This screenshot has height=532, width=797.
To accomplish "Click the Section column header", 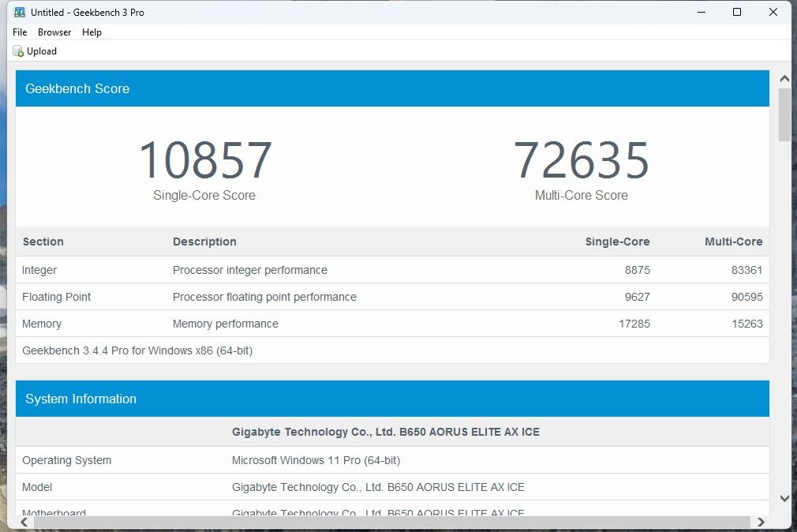I will (x=43, y=242).
